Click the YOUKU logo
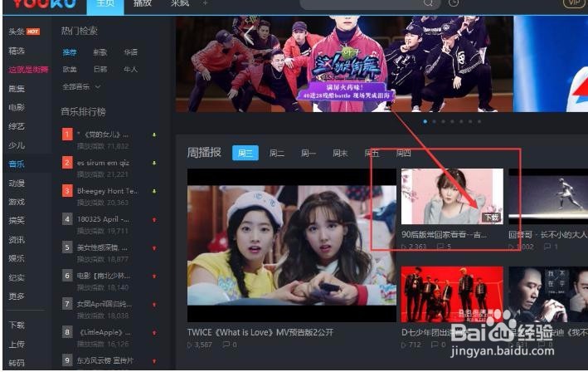Viewport: 588px width, 372px height. coord(44,4)
